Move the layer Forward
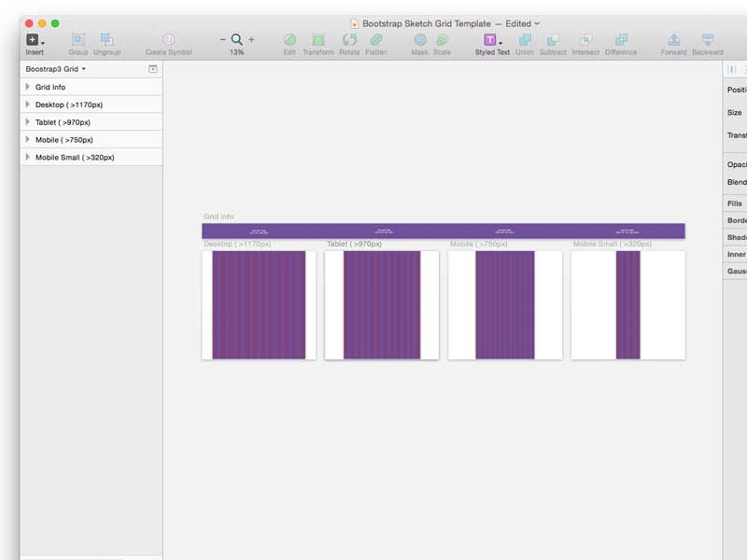The height and width of the screenshot is (560, 747). (x=673, y=40)
